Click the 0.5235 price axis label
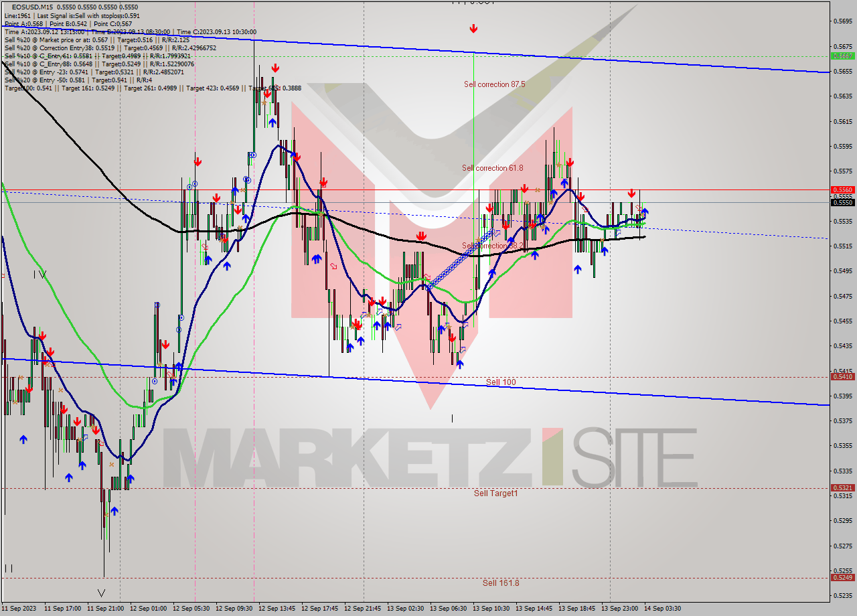The height and width of the screenshot is (616, 857). (x=842, y=595)
